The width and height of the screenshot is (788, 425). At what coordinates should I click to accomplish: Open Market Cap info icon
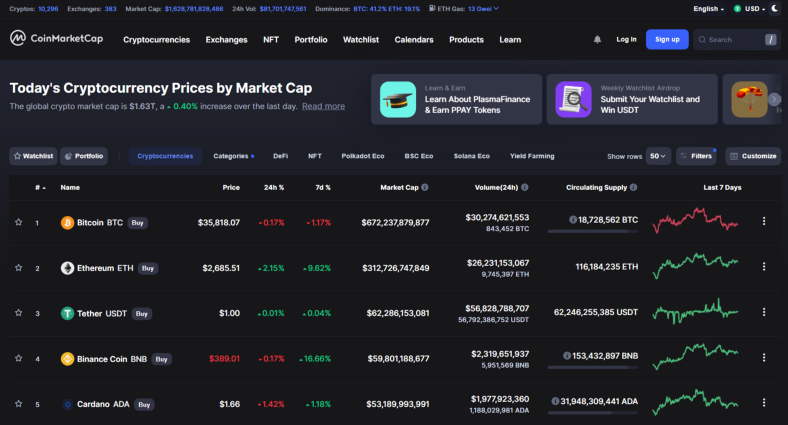pyautogui.click(x=425, y=187)
